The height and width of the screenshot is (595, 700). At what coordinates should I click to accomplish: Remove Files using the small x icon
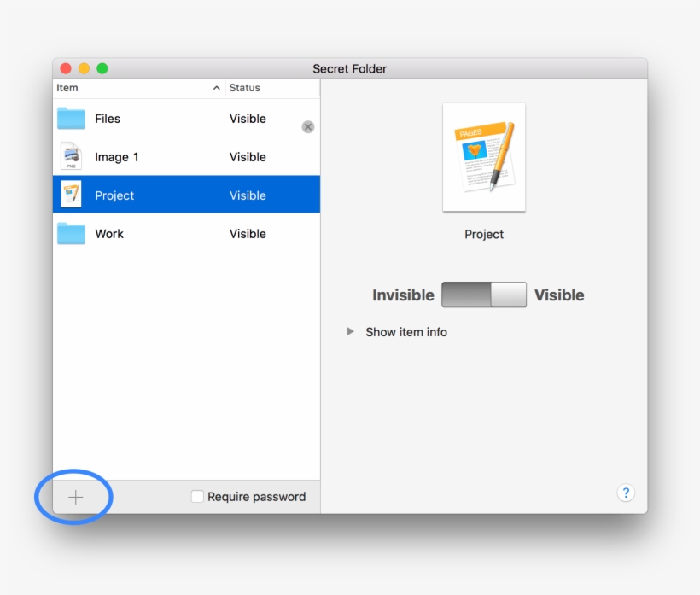(307, 126)
